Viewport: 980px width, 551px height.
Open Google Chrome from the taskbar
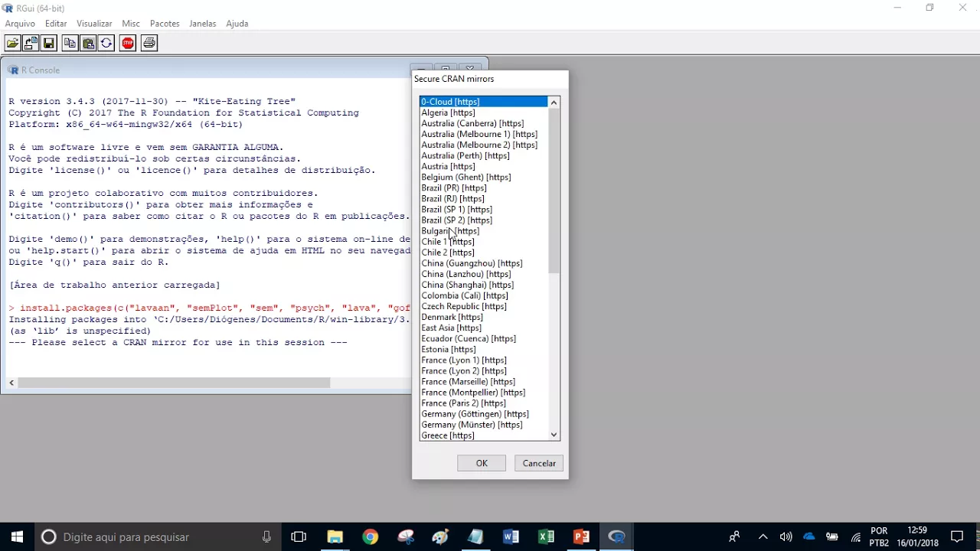pyautogui.click(x=370, y=536)
